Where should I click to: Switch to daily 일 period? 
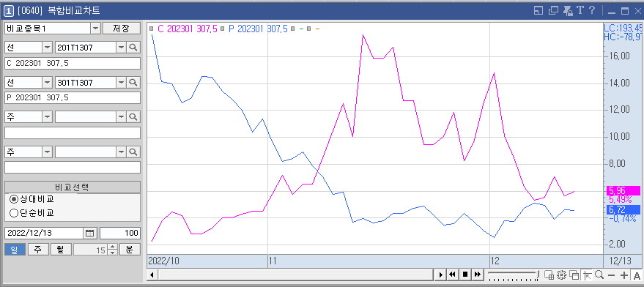[x=15, y=249]
